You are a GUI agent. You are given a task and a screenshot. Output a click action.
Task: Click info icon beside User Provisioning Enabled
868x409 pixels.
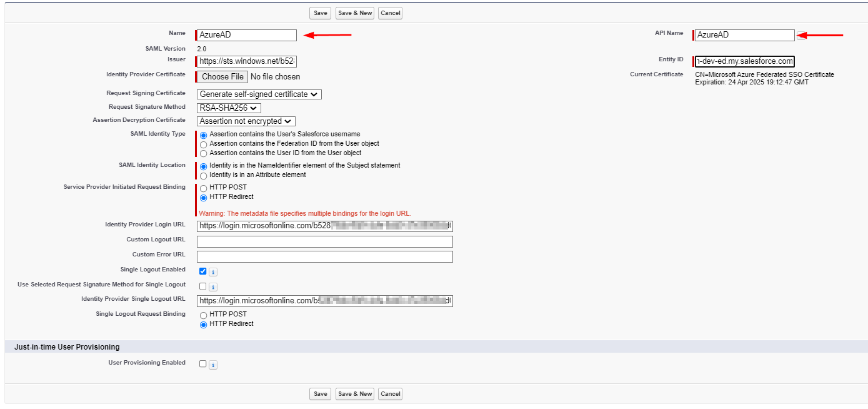(213, 365)
